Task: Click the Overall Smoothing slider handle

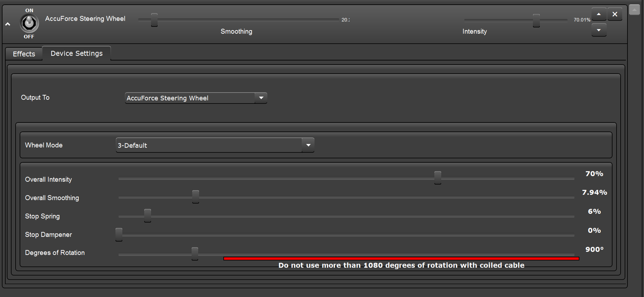Action: pos(196,197)
